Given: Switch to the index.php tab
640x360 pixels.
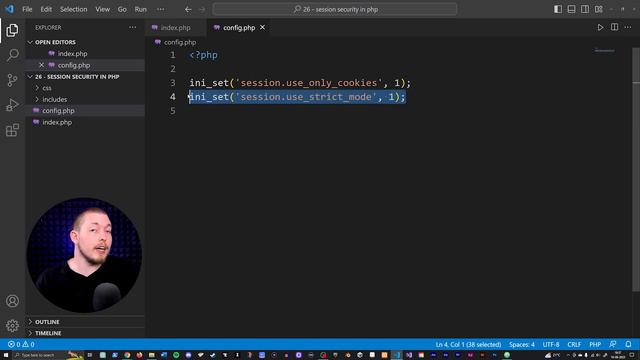Looking at the screenshot, I should pyautogui.click(x=176, y=28).
